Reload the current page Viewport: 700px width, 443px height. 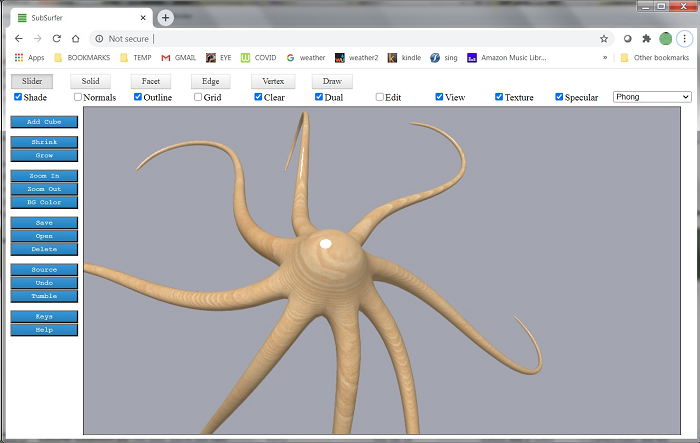click(57, 38)
